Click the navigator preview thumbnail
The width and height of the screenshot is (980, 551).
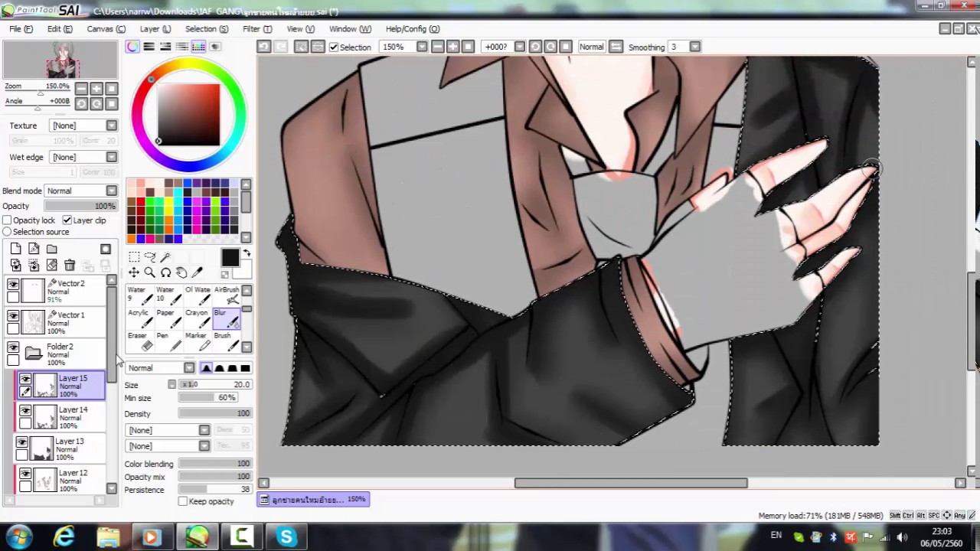(60, 60)
